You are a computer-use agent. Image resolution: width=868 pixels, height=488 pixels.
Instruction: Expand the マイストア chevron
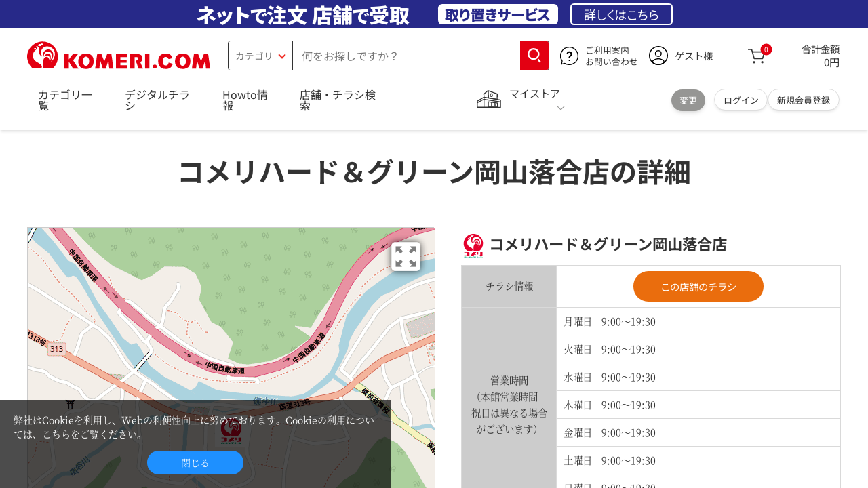click(x=560, y=108)
